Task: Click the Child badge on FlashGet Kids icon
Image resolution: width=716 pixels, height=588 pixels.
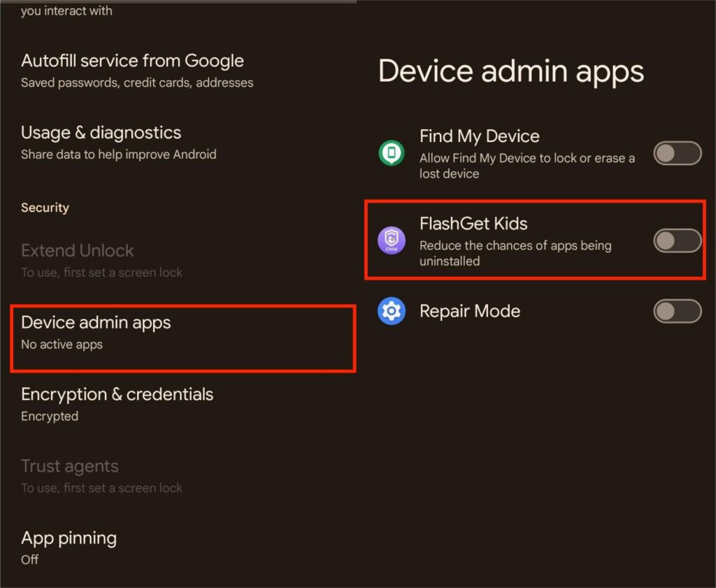Action: pos(391,249)
